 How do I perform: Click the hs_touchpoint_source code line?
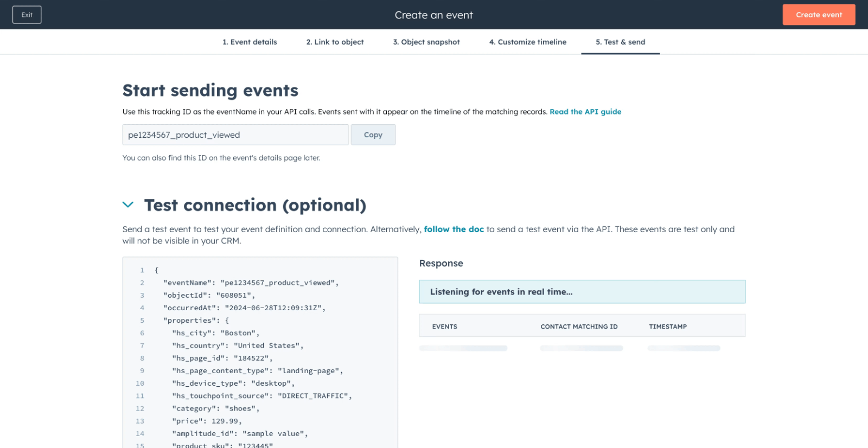pos(262,396)
